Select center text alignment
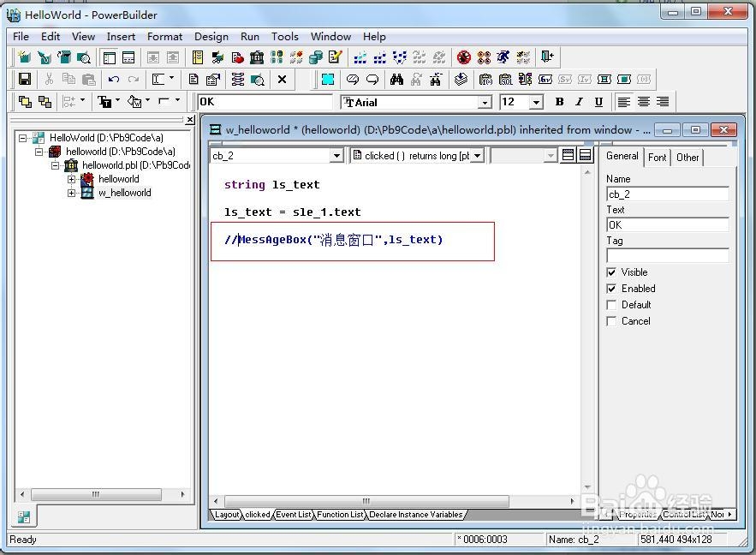 tap(644, 102)
